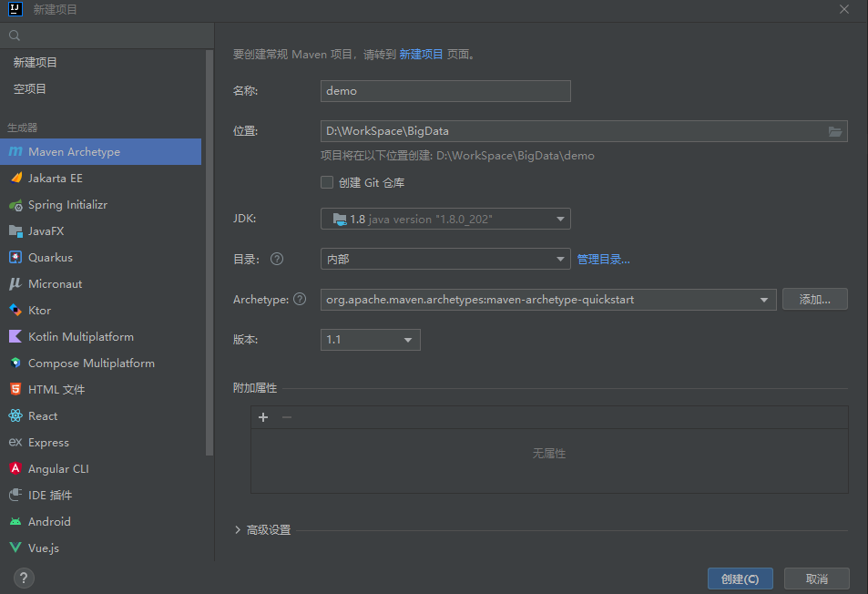Select the Vue.js generator label

(44, 548)
